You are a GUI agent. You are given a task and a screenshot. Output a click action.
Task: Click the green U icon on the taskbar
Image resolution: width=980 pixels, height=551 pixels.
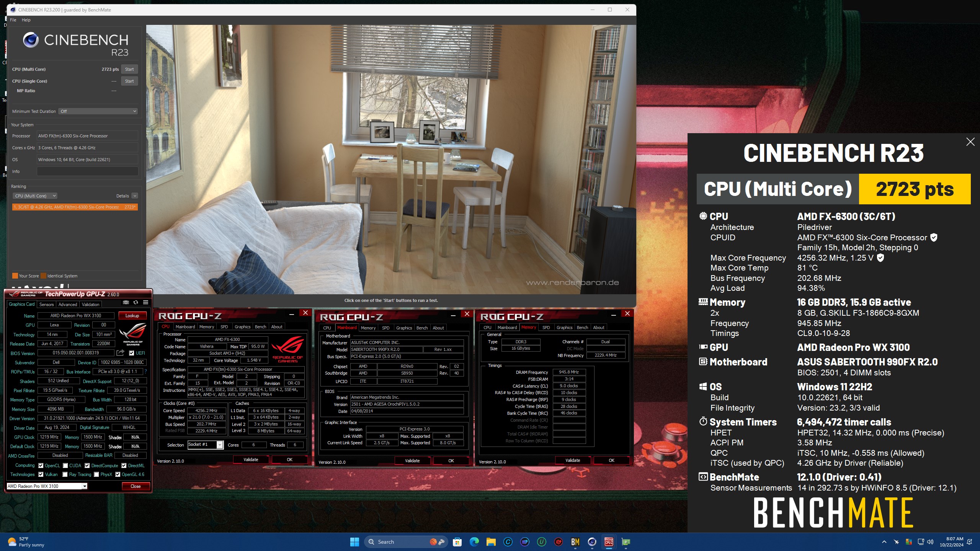pos(541,542)
